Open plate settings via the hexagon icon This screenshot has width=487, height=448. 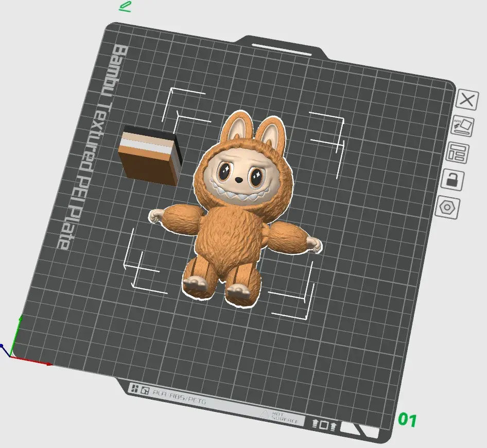pos(447,207)
